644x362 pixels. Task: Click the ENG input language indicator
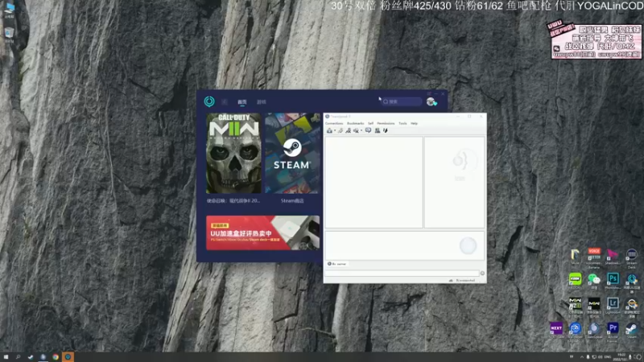tap(608, 357)
